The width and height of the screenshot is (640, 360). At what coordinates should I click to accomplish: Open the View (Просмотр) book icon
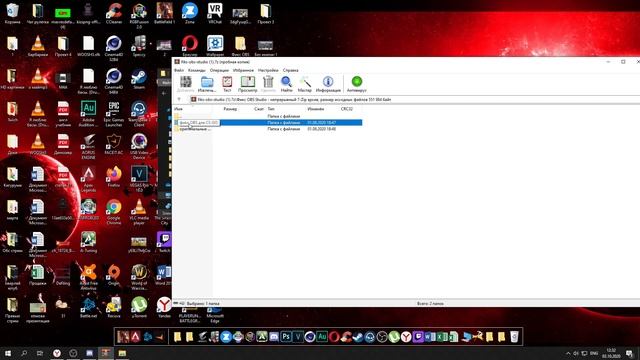coord(247,84)
